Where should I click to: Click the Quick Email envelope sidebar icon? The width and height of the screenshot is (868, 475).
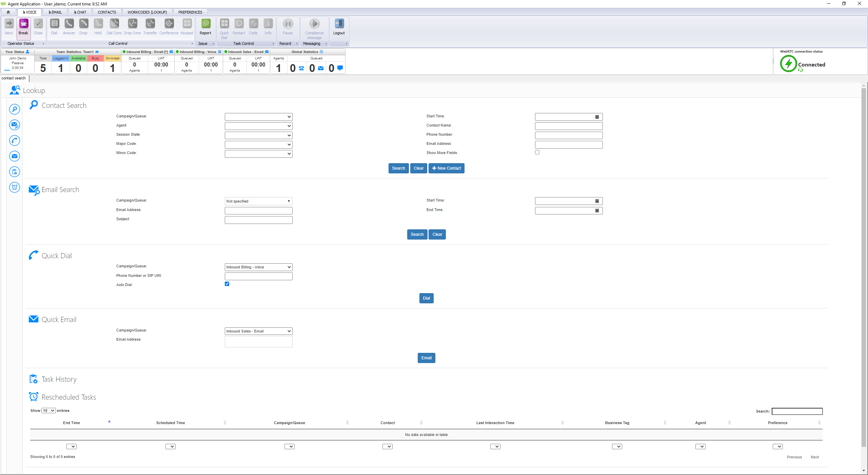point(15,156)
